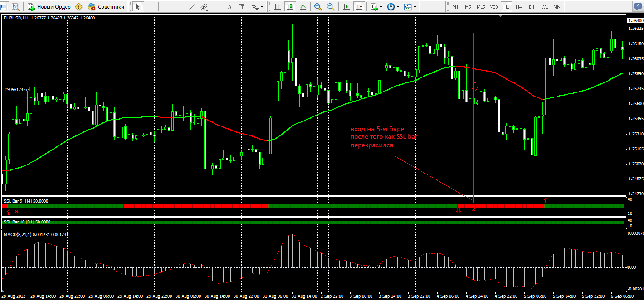The image size is (644, 300).
Task: Switch to M15 timeframe
Action: [x=480, y=7]
